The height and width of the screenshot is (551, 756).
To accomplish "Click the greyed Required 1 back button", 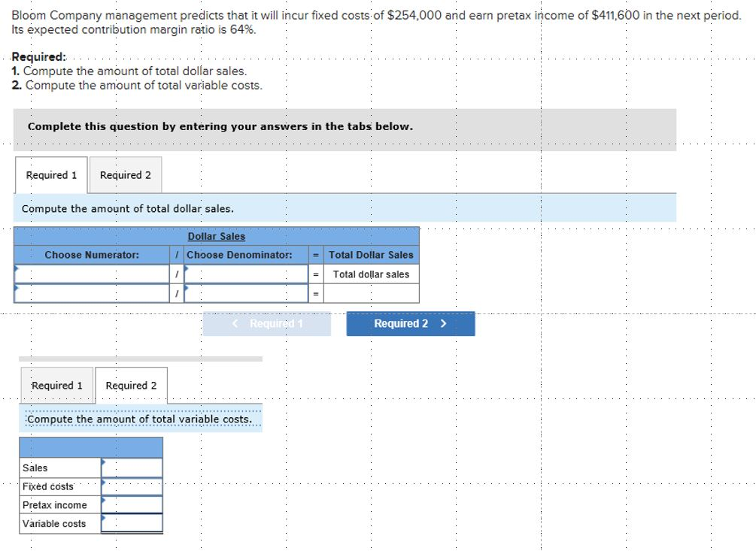I will pos(266,324).
